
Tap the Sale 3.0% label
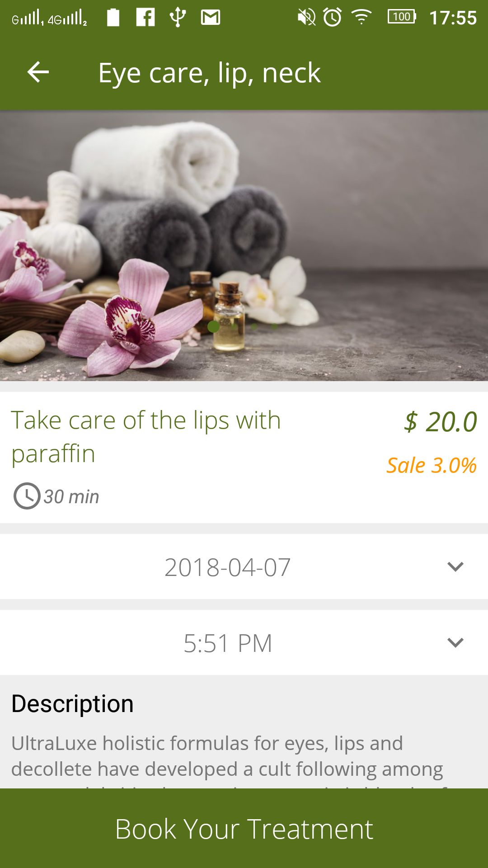(431, 465)
